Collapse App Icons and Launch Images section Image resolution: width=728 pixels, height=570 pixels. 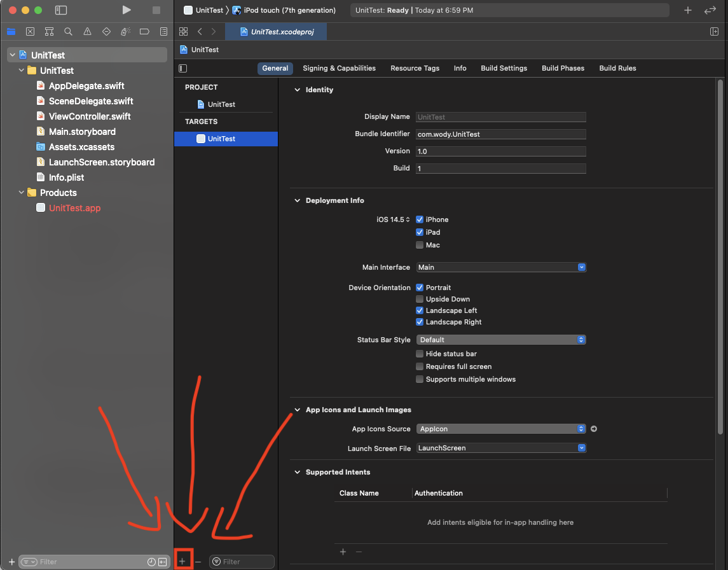tap(297, 410)
